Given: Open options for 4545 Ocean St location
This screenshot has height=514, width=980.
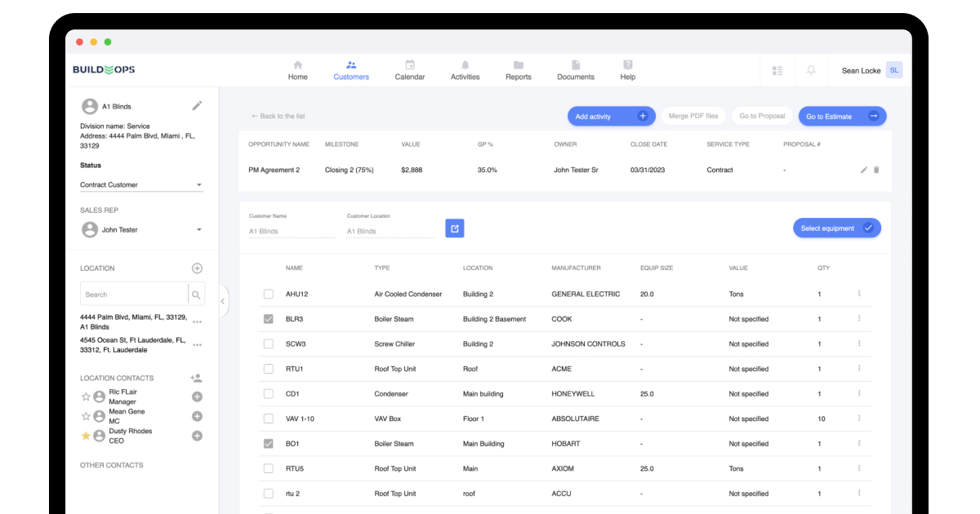Looking at the screenshot, I should (197, 345).
